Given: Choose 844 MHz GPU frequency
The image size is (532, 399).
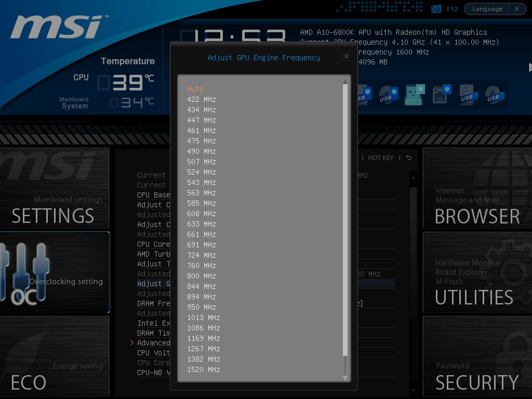Looking at the screenshot, I should (x=201, y=286).
